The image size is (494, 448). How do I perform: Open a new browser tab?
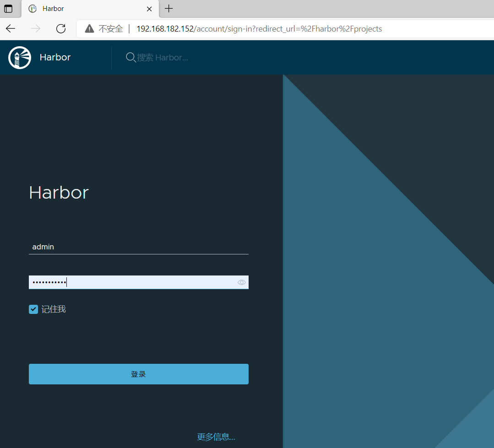point(169,9)
